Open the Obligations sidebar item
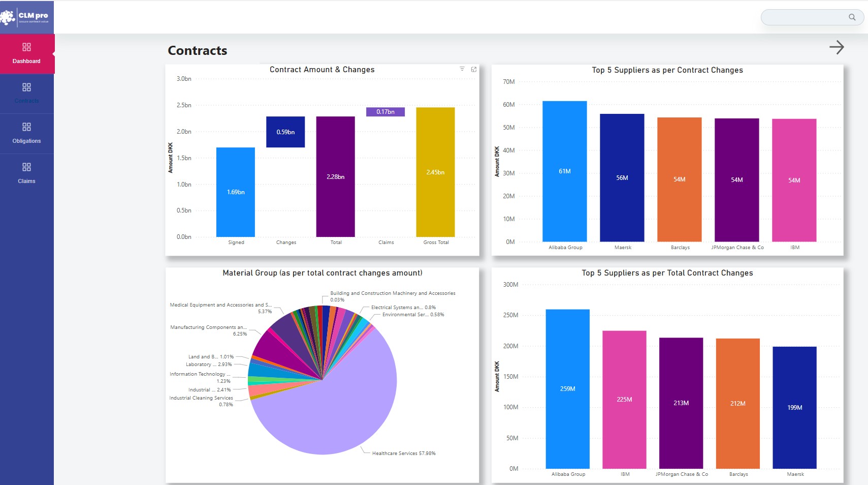 (26, 134)
